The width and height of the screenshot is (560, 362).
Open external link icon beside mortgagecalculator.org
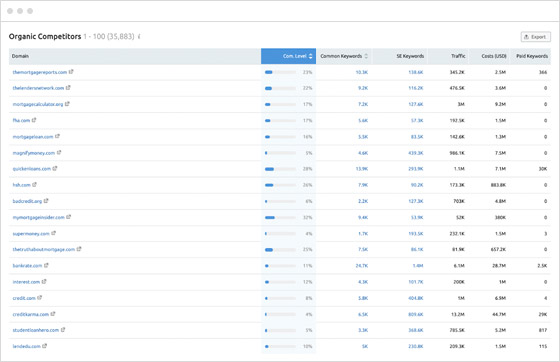point(67,104)
